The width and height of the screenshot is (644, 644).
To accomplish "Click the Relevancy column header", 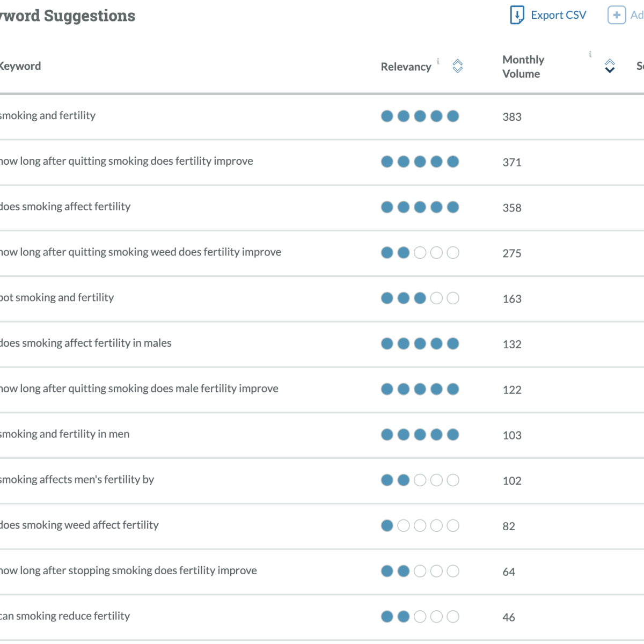I will (x=406, y=67).
